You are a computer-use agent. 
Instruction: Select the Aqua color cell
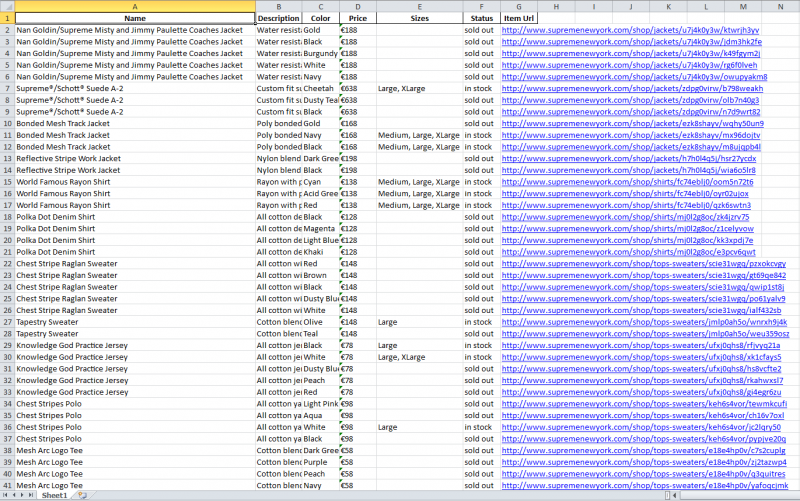(321, 416)
